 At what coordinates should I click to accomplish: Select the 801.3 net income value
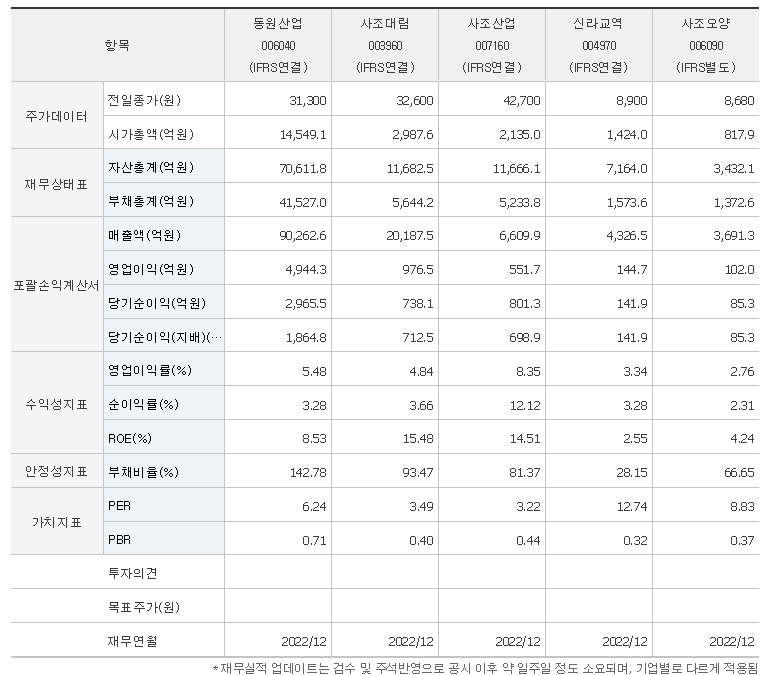[524, 304]
